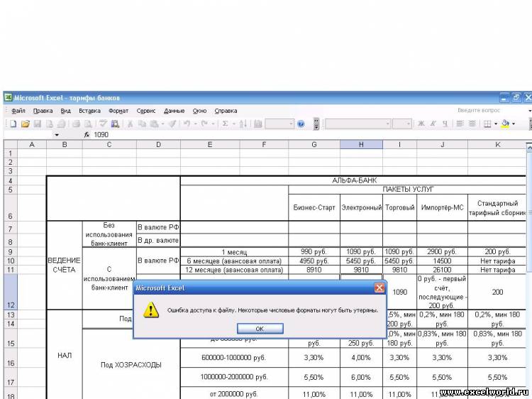Screen dimensions: 532x399
Task: Open the Name Box dropdown arrow
Action: click(57, 135)
